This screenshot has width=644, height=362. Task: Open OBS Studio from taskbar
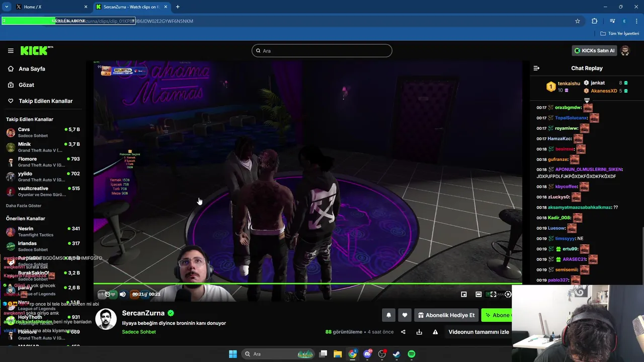click(x=382, y=354)
